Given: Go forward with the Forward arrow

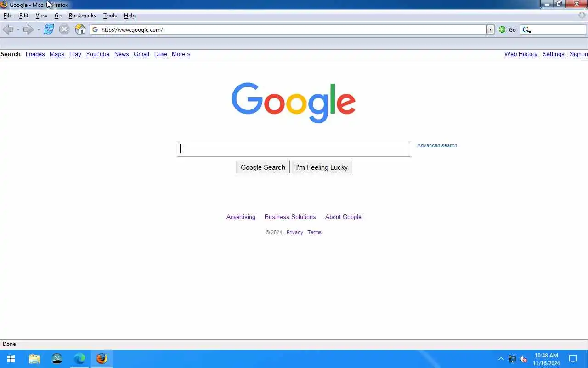Looking at the screenshot, I should (x=28, y=29).
